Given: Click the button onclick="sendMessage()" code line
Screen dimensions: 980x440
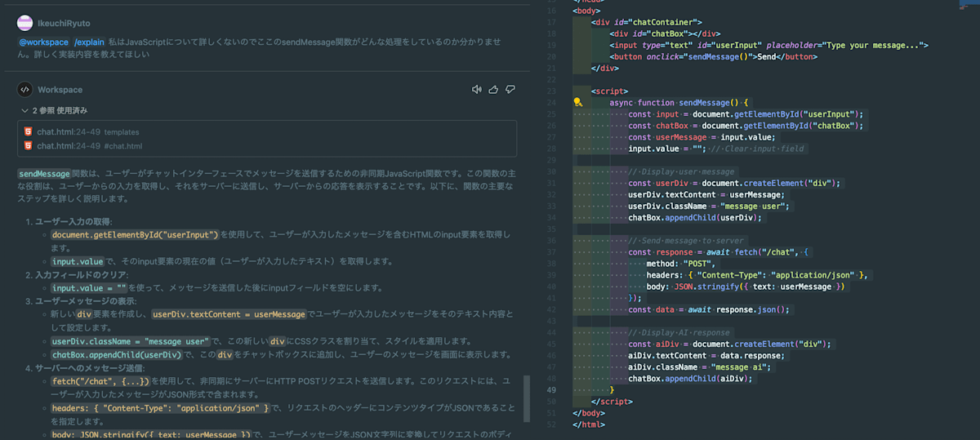Looking at the screenshot, I should pos(713,56).
